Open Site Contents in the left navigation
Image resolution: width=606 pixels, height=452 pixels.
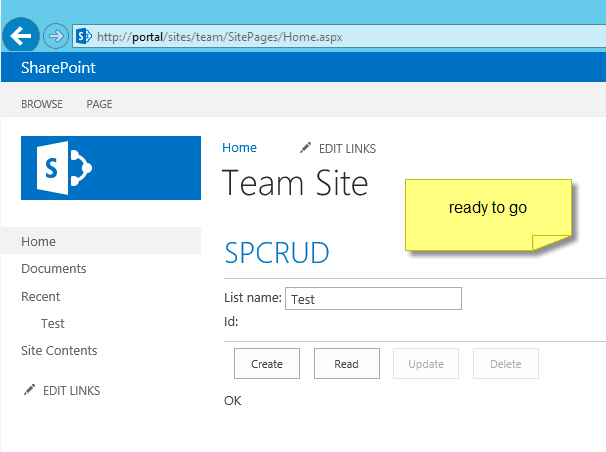(x=59, y=350)
